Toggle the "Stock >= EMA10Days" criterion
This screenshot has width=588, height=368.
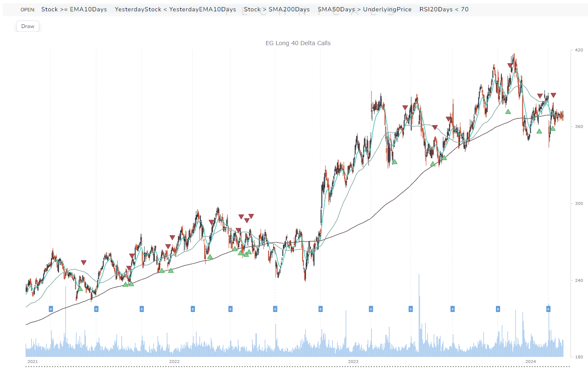tap(74, 9)
